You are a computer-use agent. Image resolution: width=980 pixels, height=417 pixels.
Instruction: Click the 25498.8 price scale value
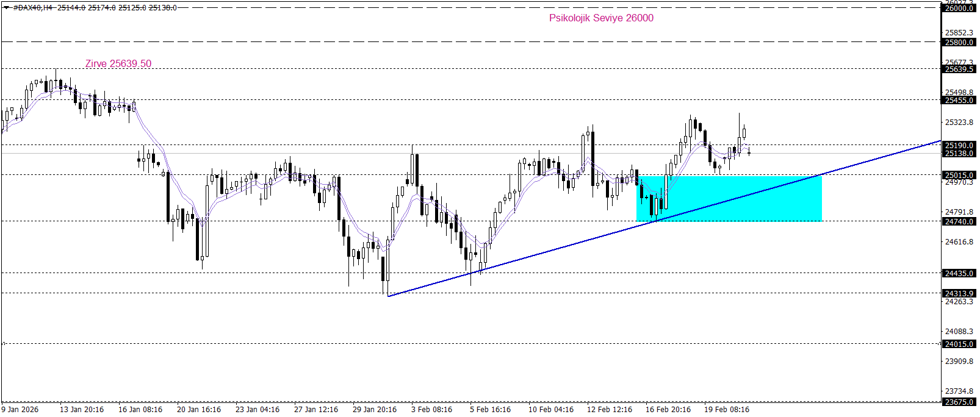tap(959, 93)
